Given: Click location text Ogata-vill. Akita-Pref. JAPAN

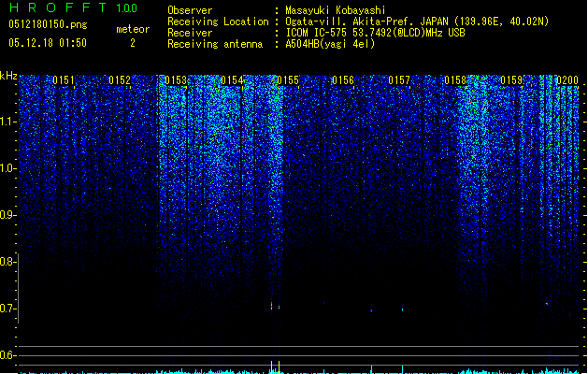Looking at the screenshot, I should [366, 22].
